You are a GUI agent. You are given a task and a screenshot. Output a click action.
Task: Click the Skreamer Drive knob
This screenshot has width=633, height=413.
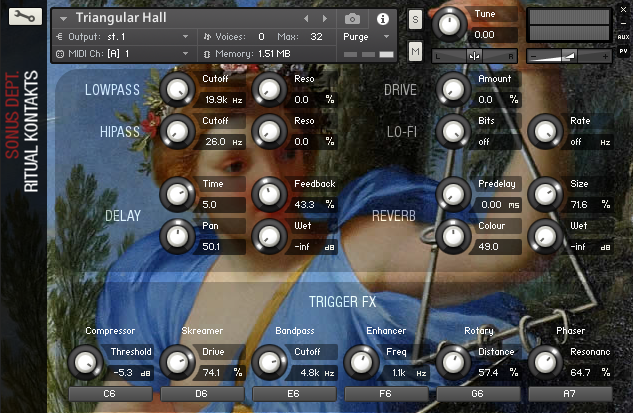177,363
